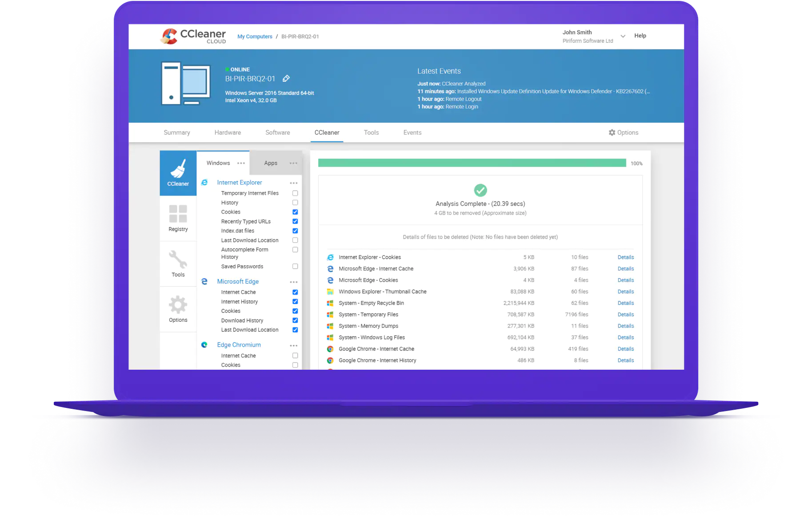Screen dimensions: 812x523
Task: Switch to the Hardware tab
Action: [x=228, y=132]
